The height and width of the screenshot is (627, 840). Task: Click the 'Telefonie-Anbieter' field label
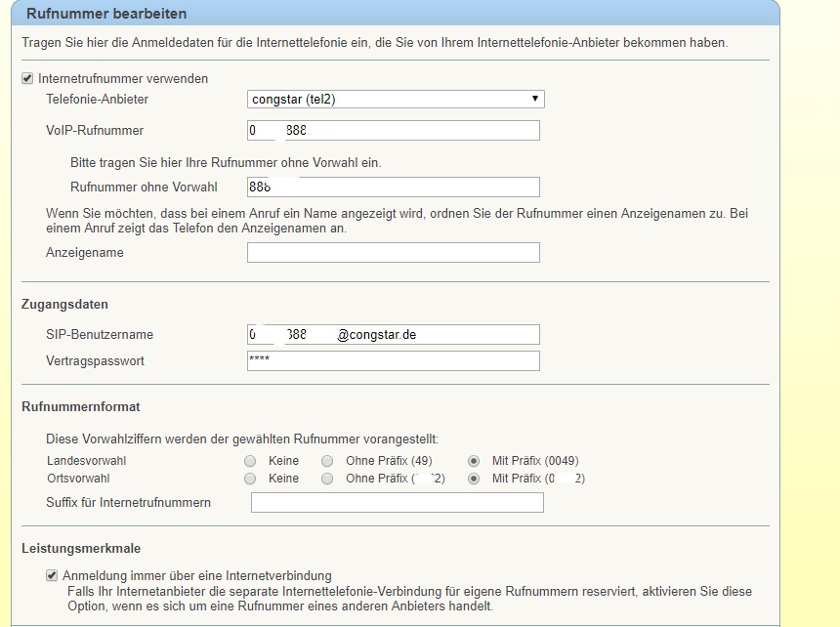pyautogui.click(x=97, y=99)
